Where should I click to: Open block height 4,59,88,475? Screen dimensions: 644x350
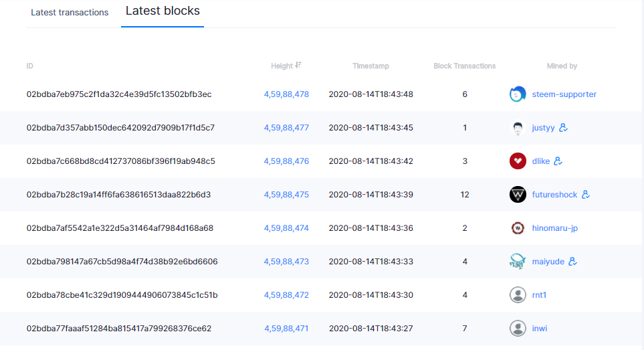tap(286, 195)
